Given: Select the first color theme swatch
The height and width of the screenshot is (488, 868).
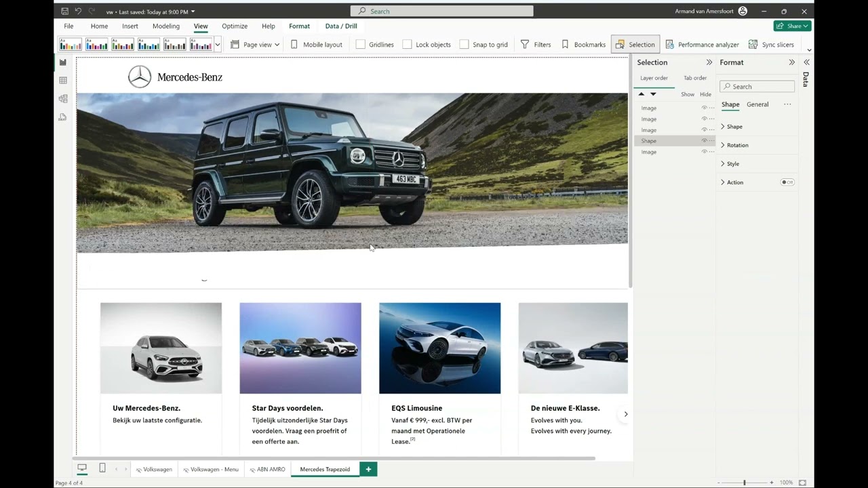Looking at the screenshot, I should click(71, 45).
